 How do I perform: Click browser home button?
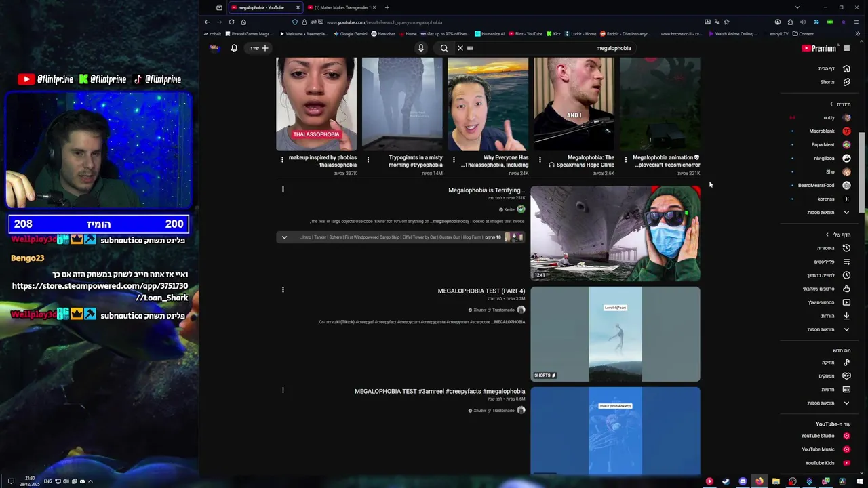[x=243, y=22]
